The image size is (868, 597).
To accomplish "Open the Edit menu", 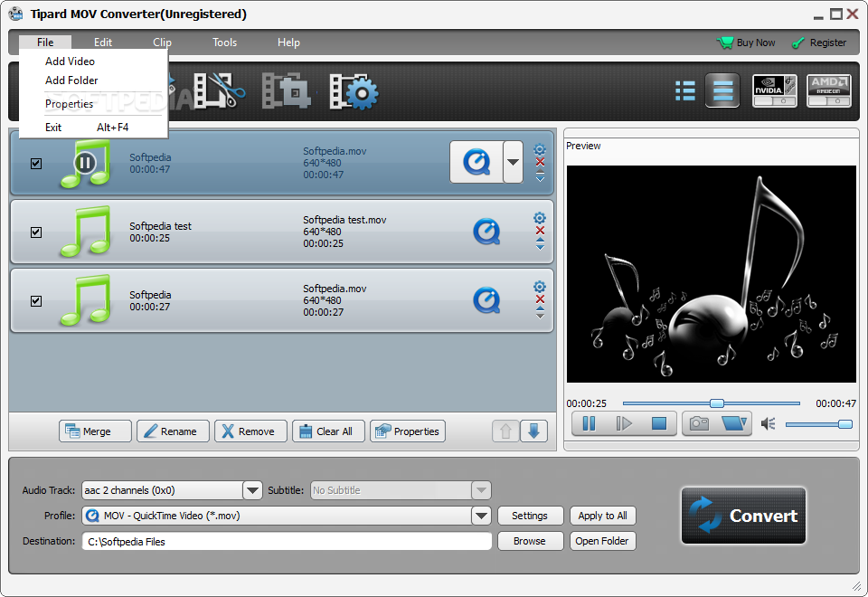I will [x=102, y=43].
